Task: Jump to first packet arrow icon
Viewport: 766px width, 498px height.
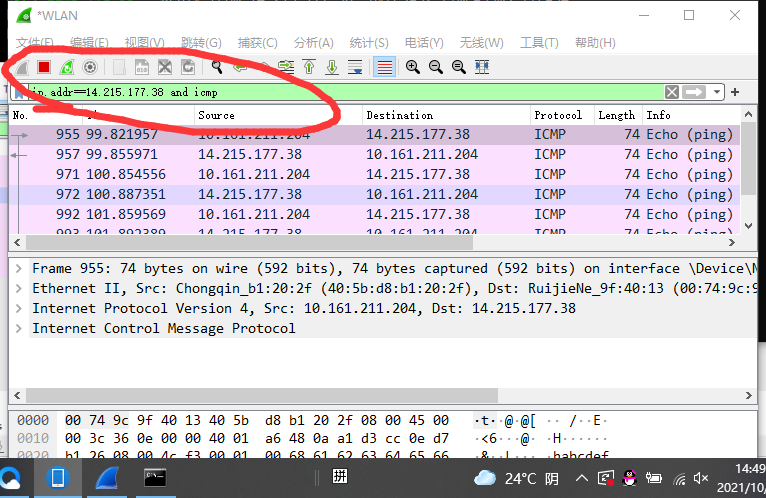Action: click(309, 67)
